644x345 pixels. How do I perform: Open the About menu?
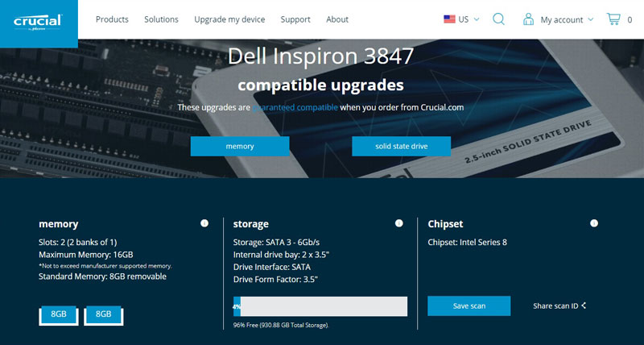[337, 19]
